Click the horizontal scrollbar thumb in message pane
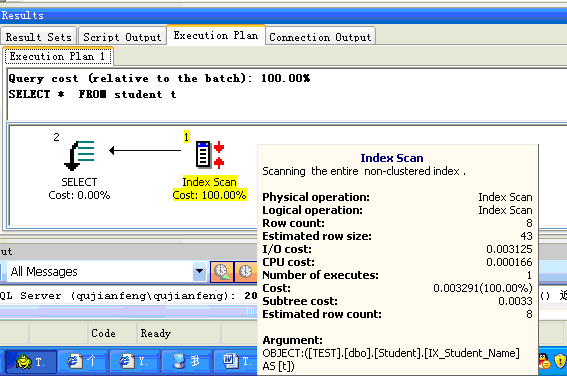Screen dimensions: 567x376 (128, 311)
